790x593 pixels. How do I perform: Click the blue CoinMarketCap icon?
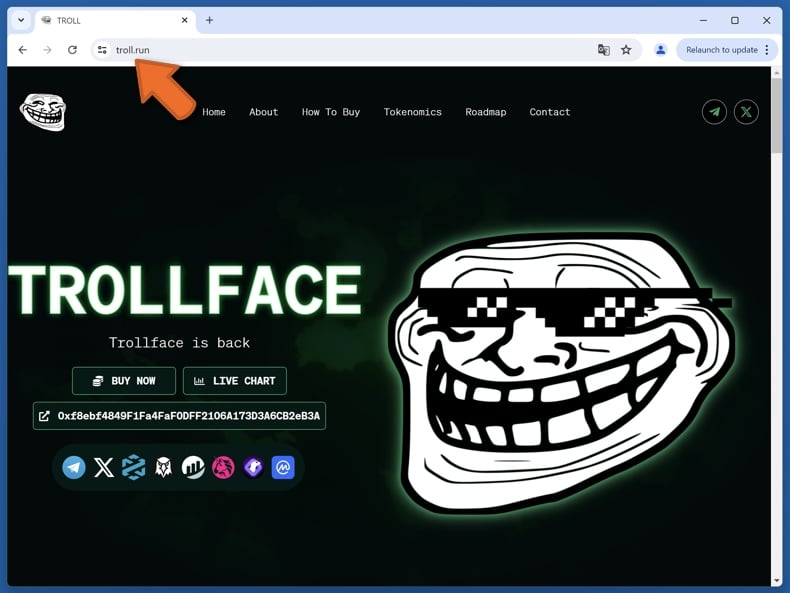point(283,467)
